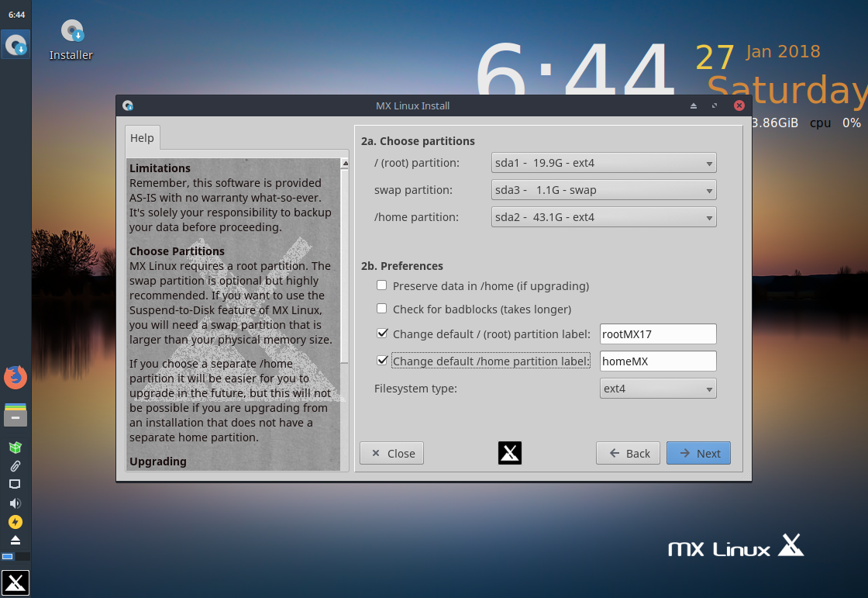Click the installer app icon in the panel

[15, 44]
